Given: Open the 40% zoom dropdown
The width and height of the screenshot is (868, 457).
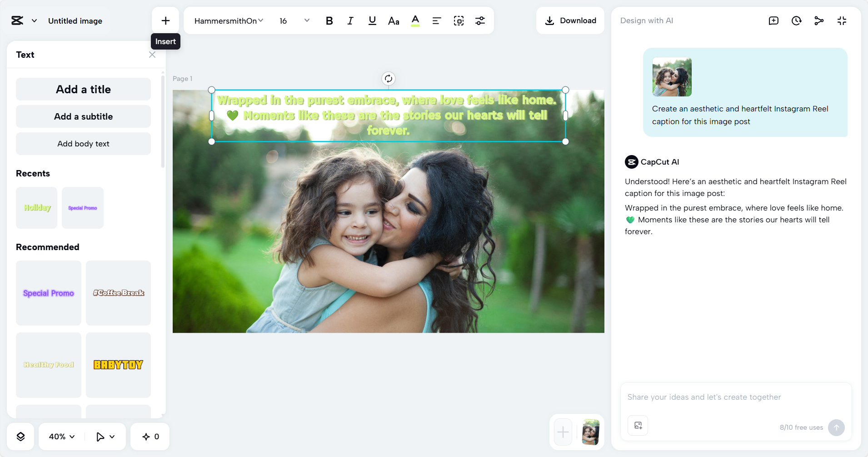Looking at the screenshot, I should (62, 437).
